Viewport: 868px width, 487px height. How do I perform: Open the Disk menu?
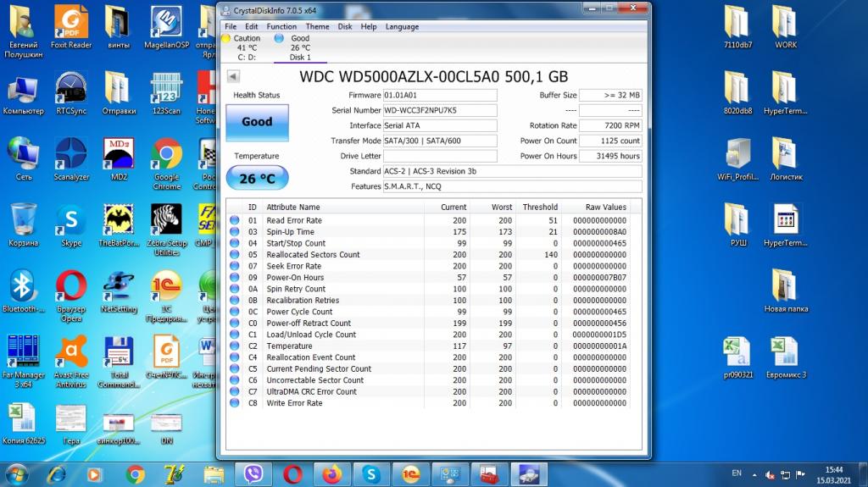345,26
